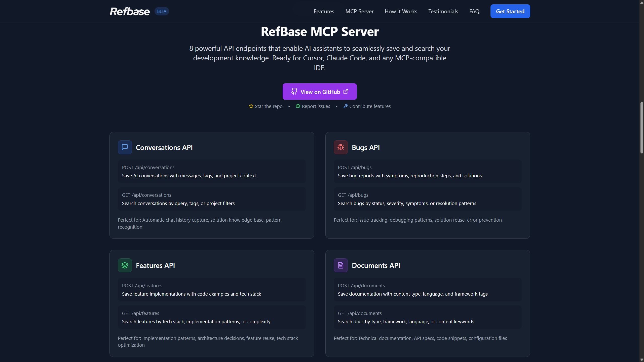Click the green bug icon beside Report issues

pyautogui.click(x=298, y=106)
